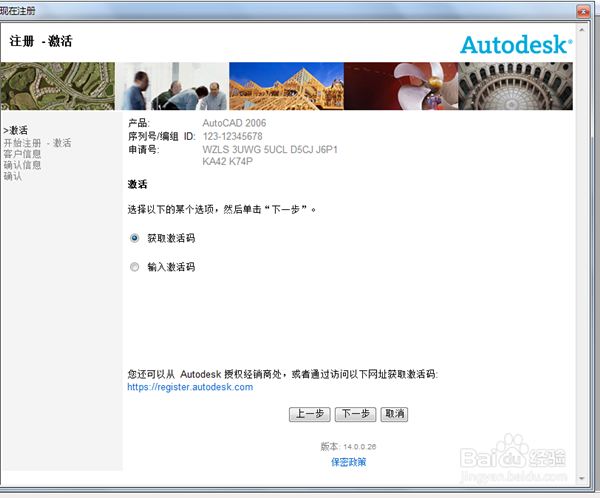This screenshot has height=498, width=600.
Task: Select the >激活 step in sidebar
Action: point(16,131)
